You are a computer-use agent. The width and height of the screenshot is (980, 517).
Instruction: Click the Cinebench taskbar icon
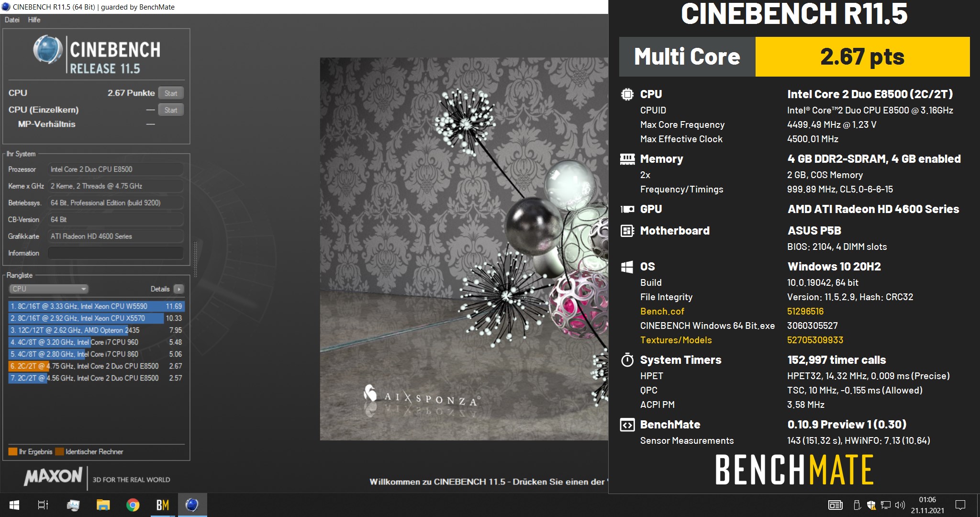tap(192, 505)
